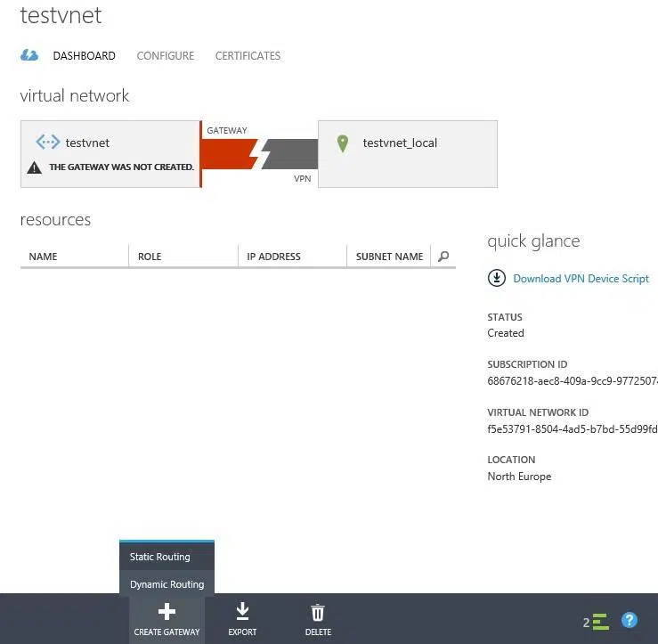Open the help question mark icon
The width and height of the screenshot is (658, 644).
click(x=630, y=620)
